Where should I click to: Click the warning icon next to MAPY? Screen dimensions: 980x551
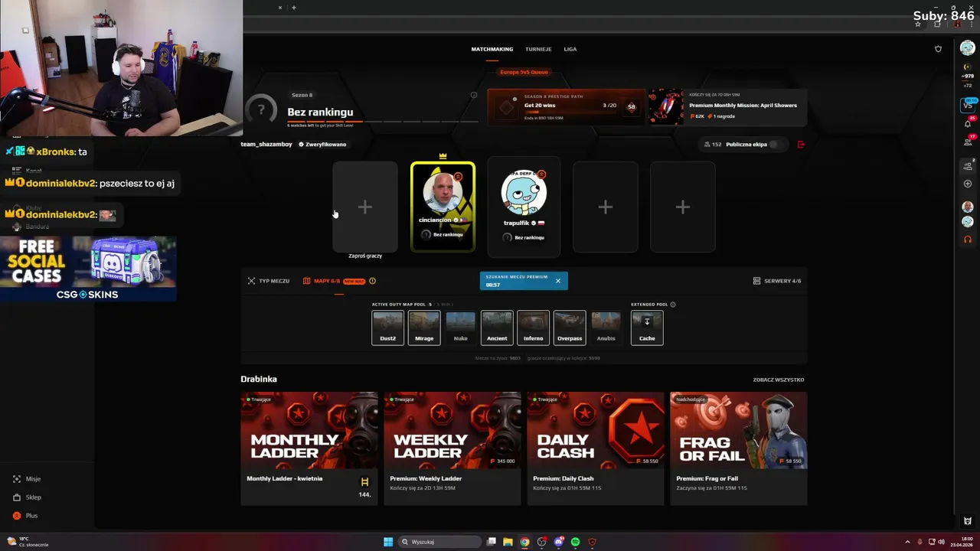372,281
